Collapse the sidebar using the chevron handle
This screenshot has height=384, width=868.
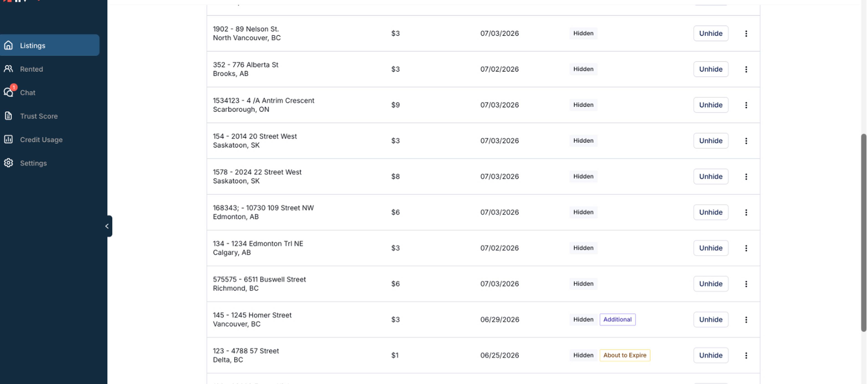108,226
